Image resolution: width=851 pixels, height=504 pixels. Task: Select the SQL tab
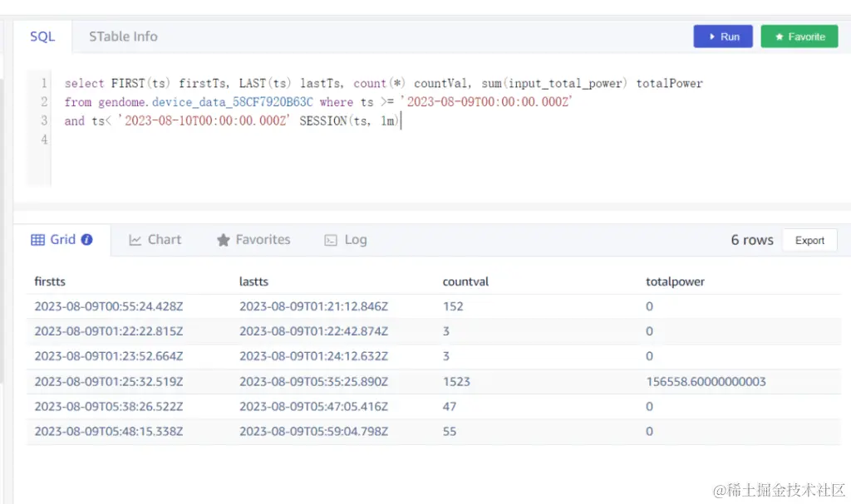pos(42,37)
